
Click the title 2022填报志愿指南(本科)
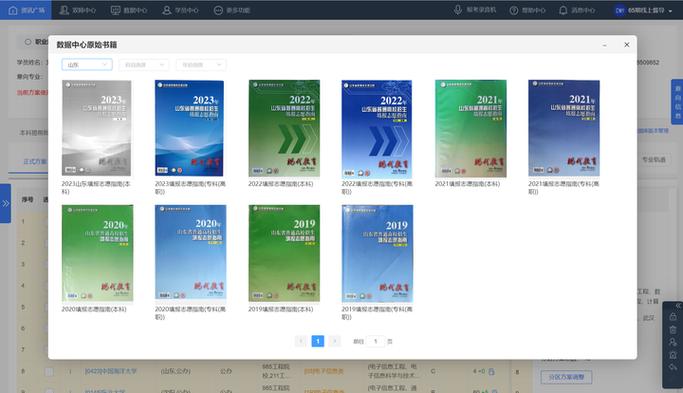pos(281,184)
